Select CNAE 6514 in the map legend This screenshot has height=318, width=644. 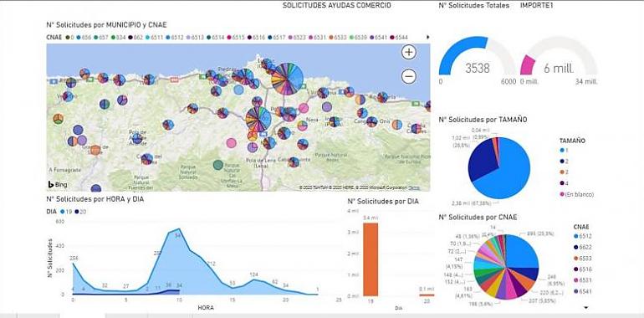point(216,38)
